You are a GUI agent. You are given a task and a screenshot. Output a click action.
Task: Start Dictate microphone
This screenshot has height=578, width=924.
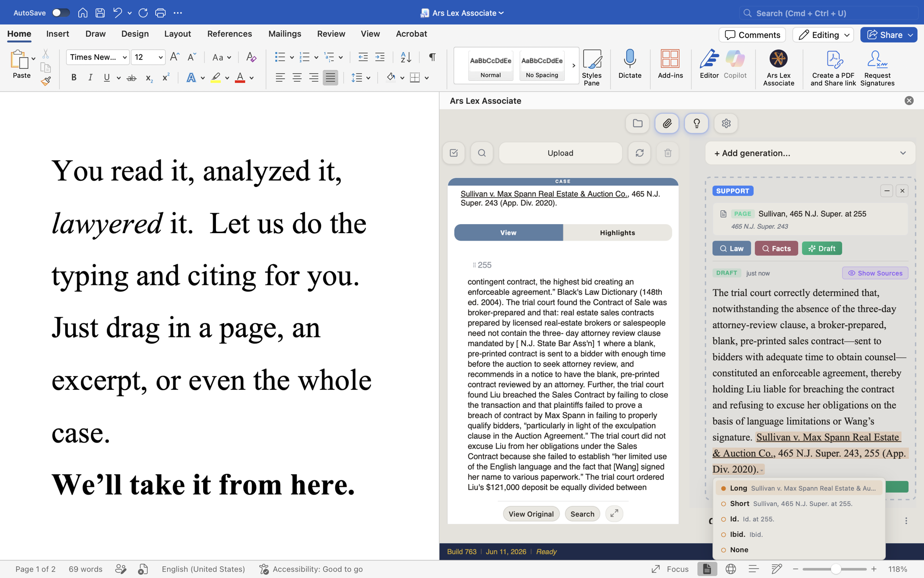click(x=629, y=64)
